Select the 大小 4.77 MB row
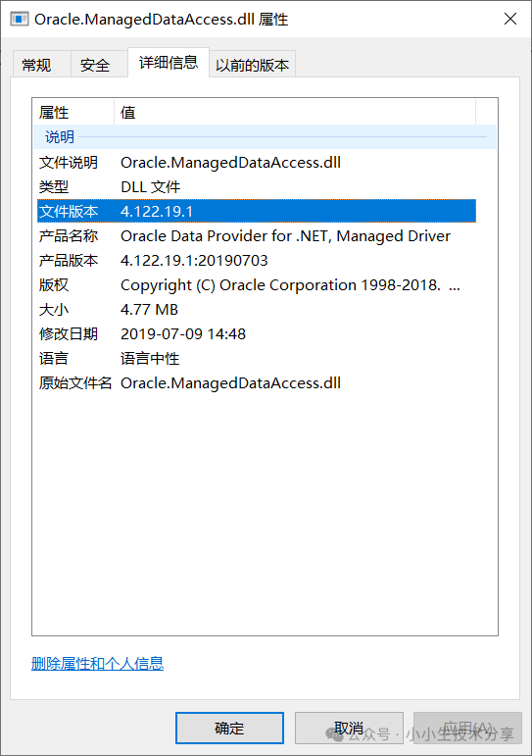 coord(257,310)
